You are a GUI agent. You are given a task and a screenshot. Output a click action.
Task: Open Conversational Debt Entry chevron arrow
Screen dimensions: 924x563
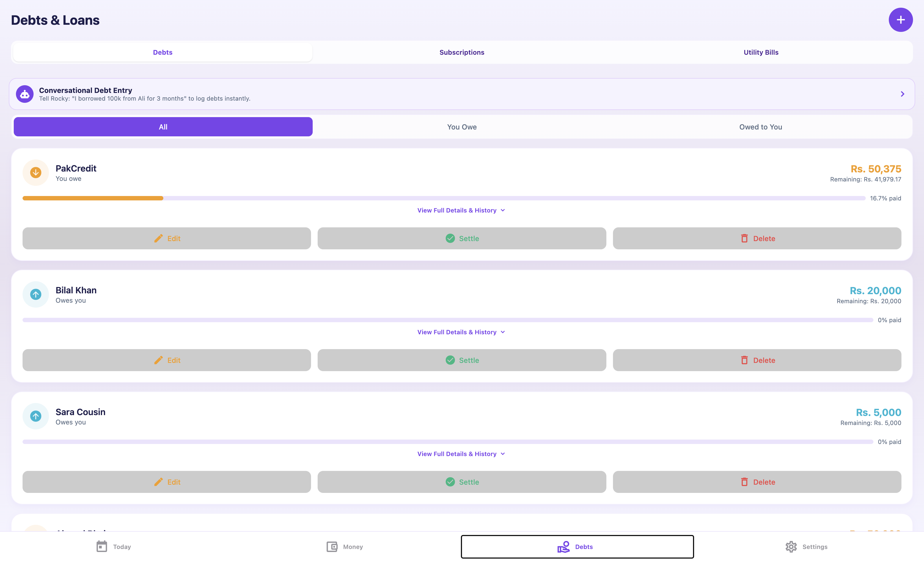pos(902,94)
